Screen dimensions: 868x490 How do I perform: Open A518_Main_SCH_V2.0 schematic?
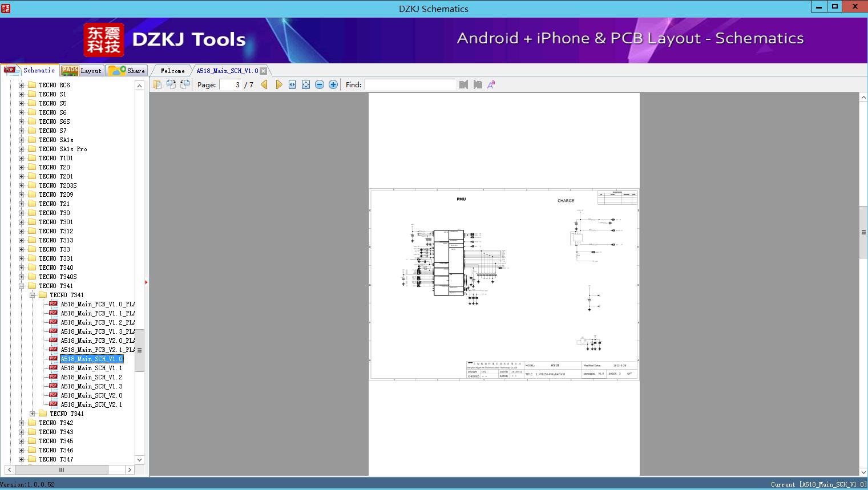[x=92, y=395]
